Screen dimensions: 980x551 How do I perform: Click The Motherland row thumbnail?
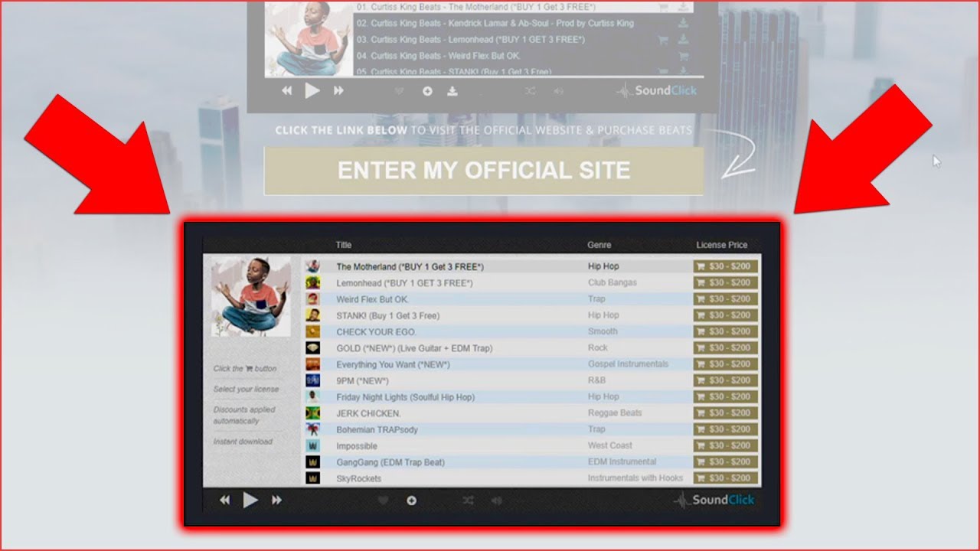tap(312, 266)
